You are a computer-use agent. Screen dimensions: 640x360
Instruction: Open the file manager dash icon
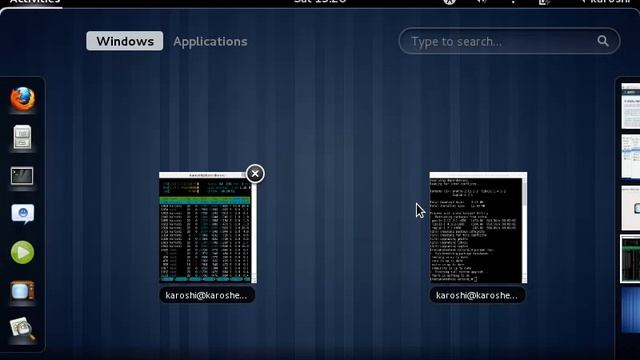pos(22,137)
